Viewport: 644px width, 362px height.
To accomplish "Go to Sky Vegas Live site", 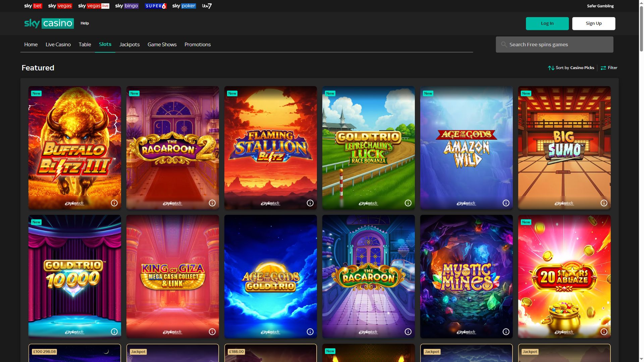I will coord(94,6).
